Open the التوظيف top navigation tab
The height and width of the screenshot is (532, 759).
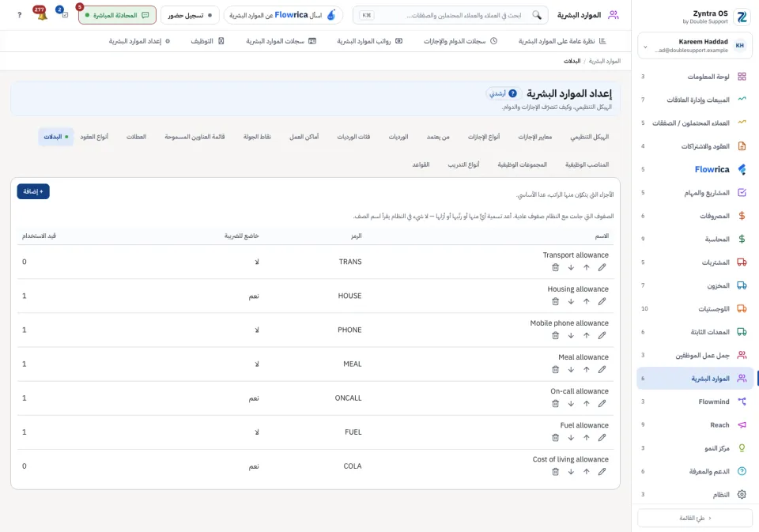207,41
